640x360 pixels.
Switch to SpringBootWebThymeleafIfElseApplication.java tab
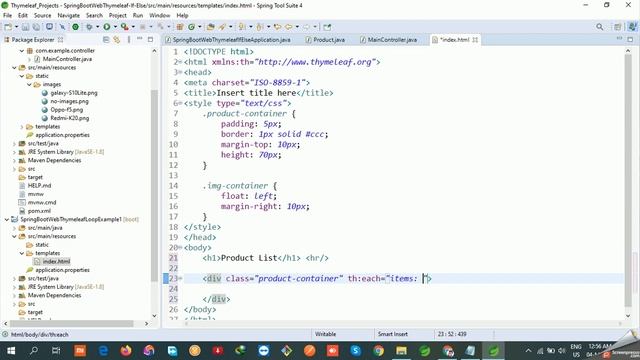pos(228,40)
